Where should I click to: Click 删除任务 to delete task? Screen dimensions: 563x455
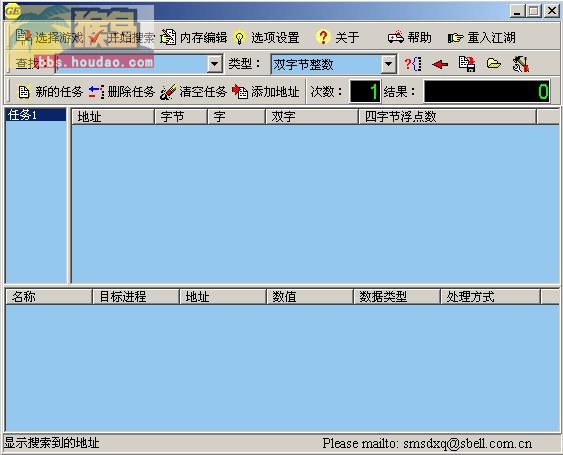pos(122,92)
